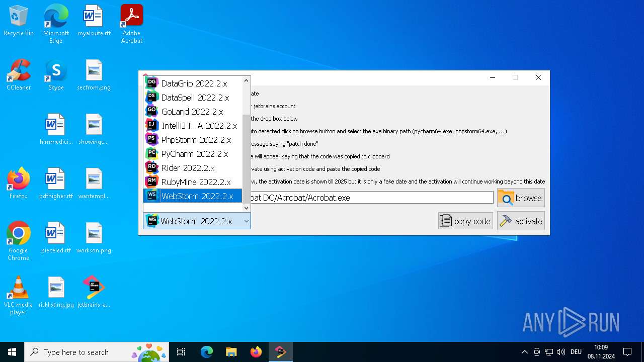This screenshot has width=644, height=362.
Task: Pick Rider 2022.2.x in the list
Action: coord(193,168)
